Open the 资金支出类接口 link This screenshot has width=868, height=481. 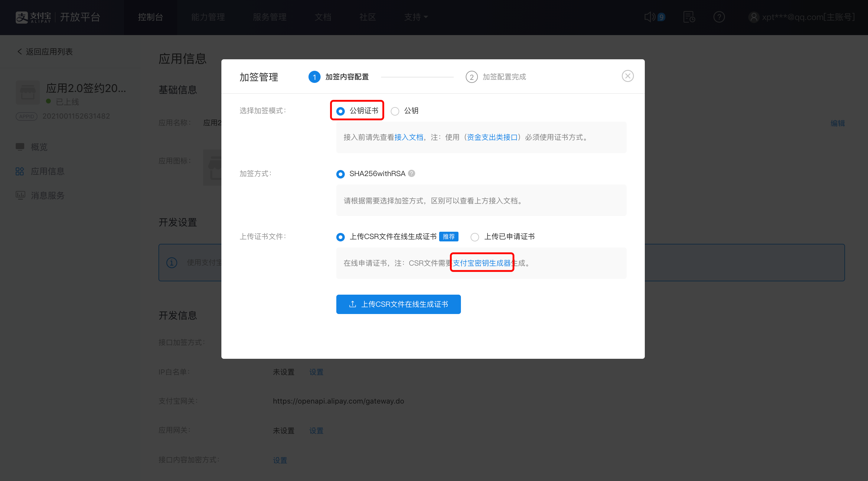[x=492, y=137]
